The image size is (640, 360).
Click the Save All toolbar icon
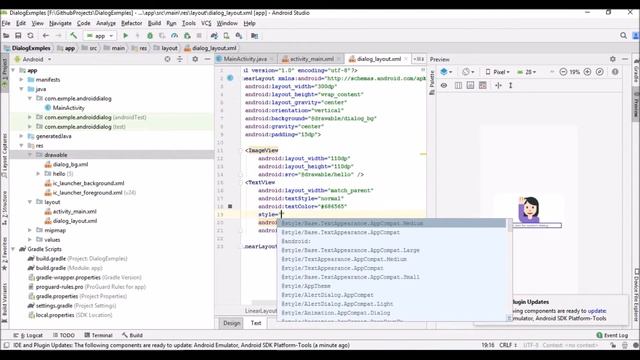click(x=18, y=36)
